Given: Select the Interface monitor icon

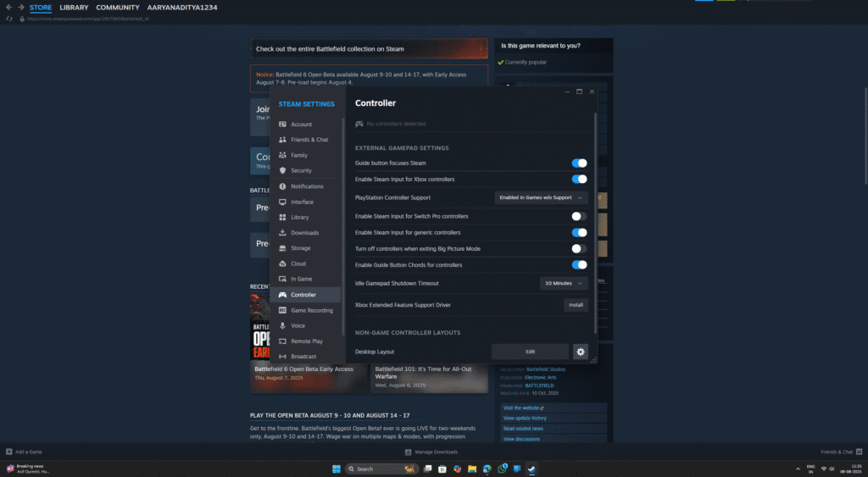Looking at the screenshot, I should 282,202.
